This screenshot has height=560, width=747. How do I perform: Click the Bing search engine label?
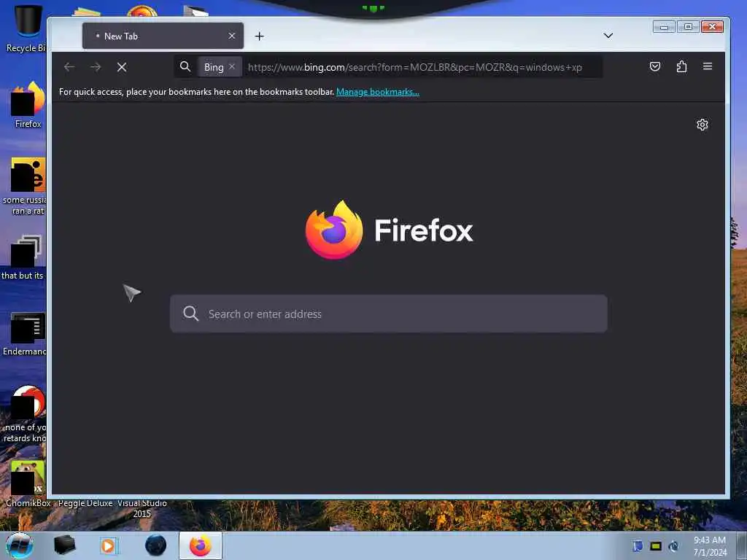point(214,67)
